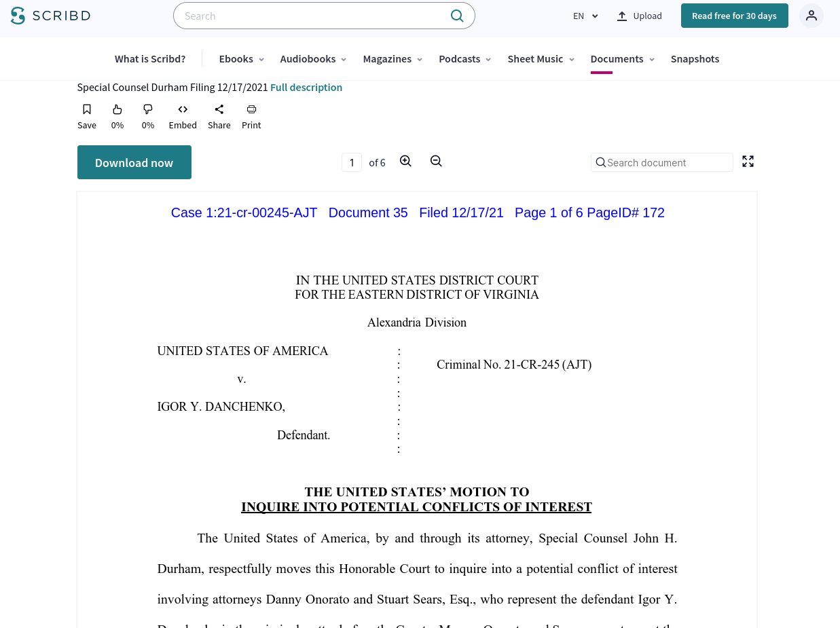Click the Search document field
840x628 pixels.
coord(662,162)
